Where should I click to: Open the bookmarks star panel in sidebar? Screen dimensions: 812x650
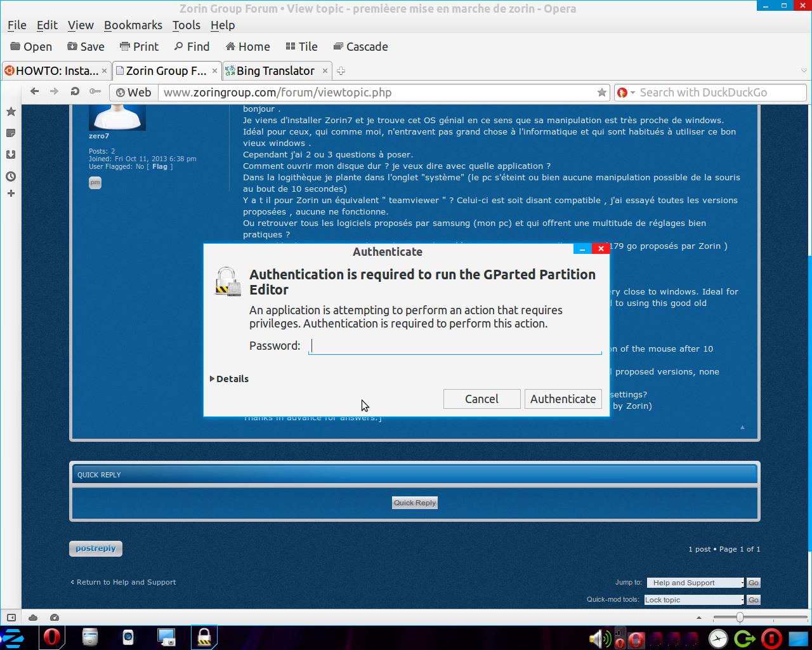point(11,112)
